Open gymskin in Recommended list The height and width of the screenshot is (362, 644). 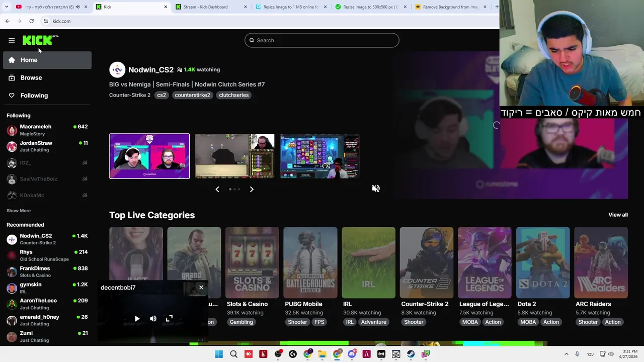tap(47, 288)
